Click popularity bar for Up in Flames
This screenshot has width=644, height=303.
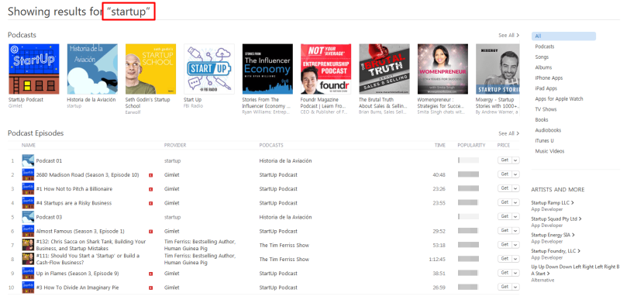click(468, 273)
